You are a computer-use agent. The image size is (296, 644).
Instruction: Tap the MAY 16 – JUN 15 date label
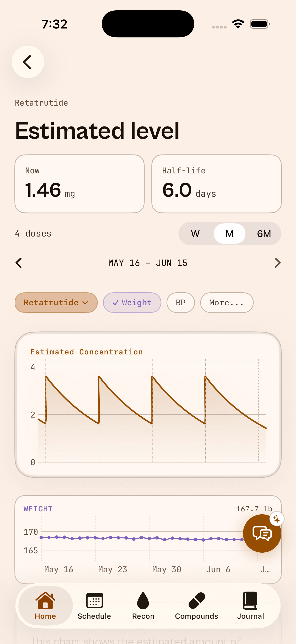click(x=148, y=263)
